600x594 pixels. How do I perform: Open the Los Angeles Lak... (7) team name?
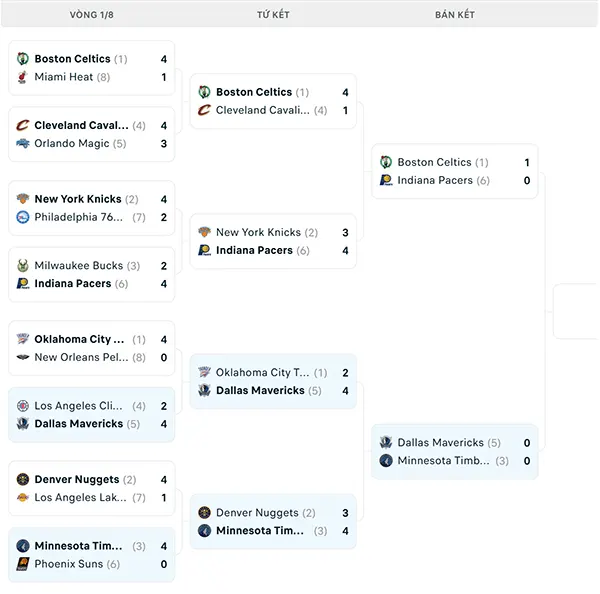[90, 497]
